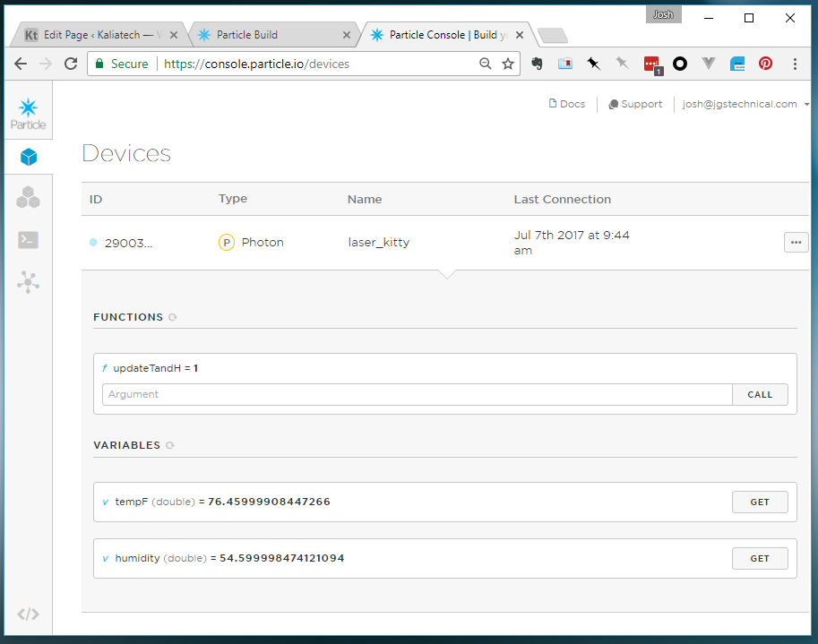The width and height of the screenshot is (818, 644).
Task: Open the Chrome three-dot menu
Action: coord(795,64)
